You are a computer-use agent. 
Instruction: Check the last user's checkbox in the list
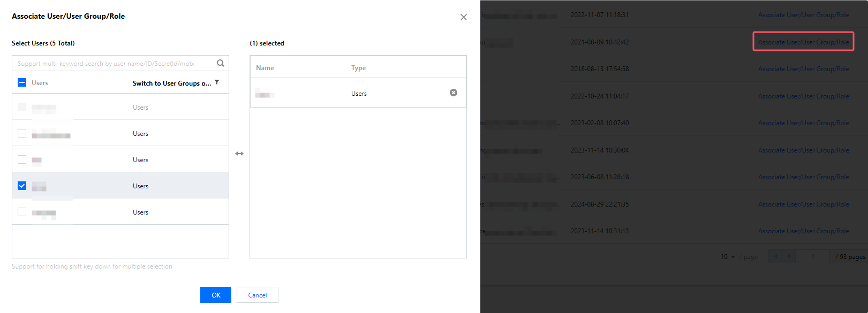point(22,212)
